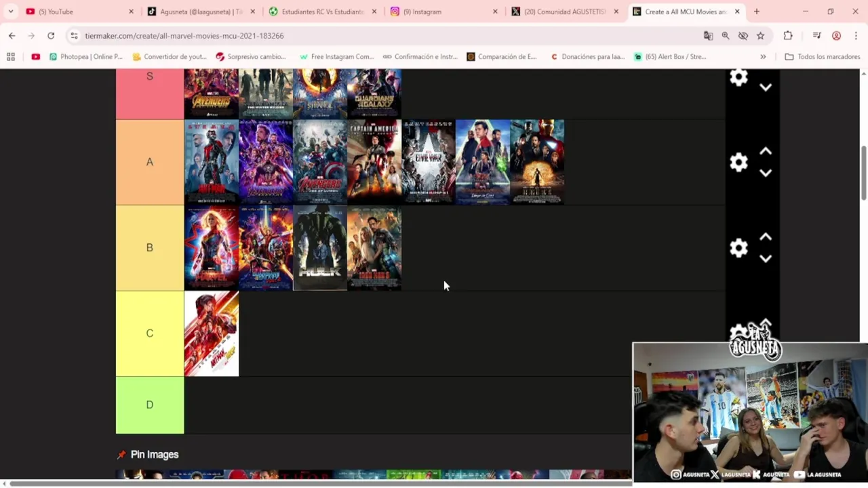
Task: Close the YouTube tab
Action: click(132, 12)
